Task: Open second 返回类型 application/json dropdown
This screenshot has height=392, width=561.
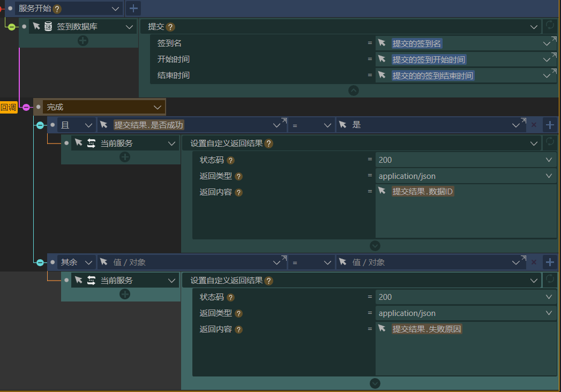Action: coord(549,313)
